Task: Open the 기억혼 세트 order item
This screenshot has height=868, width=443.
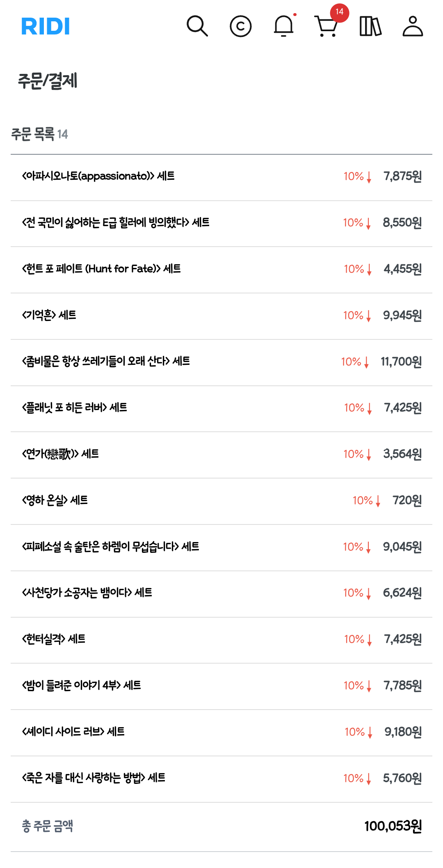Action: click(49, 315)
